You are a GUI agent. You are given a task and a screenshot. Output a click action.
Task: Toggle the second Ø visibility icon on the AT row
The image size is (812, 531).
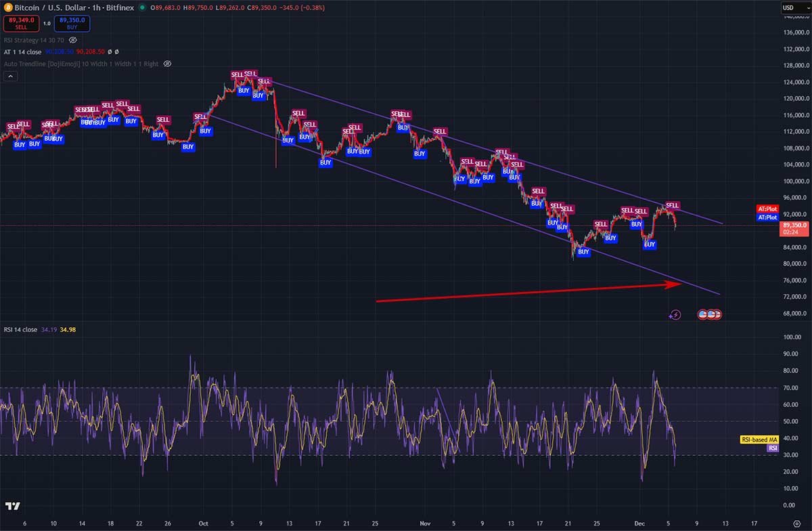[x=116, y=51]
